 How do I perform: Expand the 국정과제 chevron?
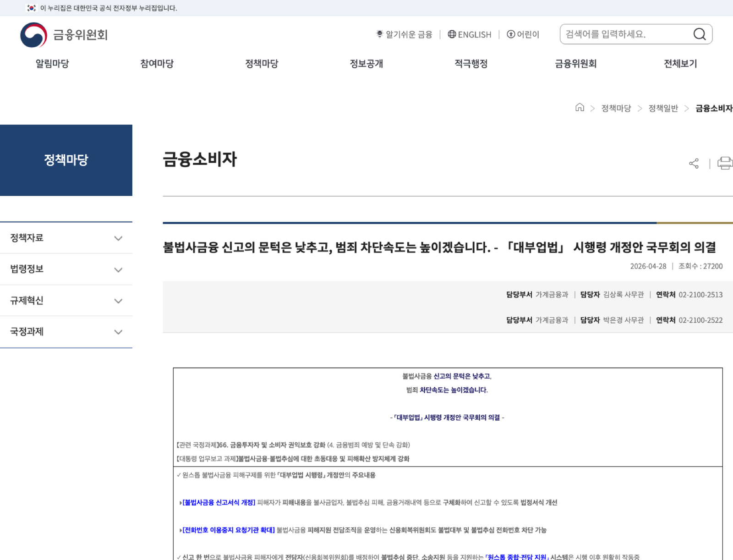pyautogui.click(x=118, y=332)
